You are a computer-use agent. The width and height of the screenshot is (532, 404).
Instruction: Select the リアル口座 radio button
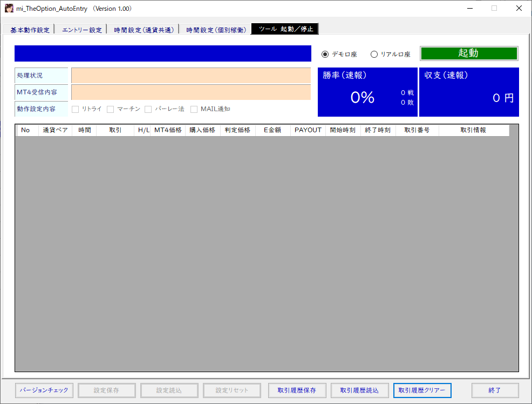pos(374,54)
